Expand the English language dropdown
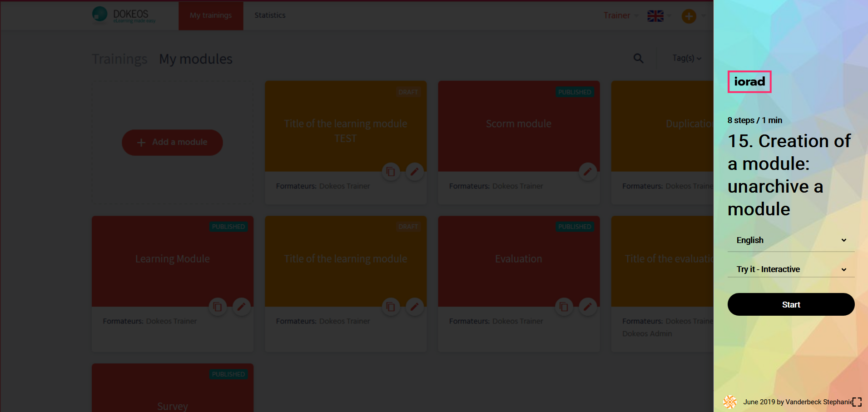868x412 pixels. (791, 240)
